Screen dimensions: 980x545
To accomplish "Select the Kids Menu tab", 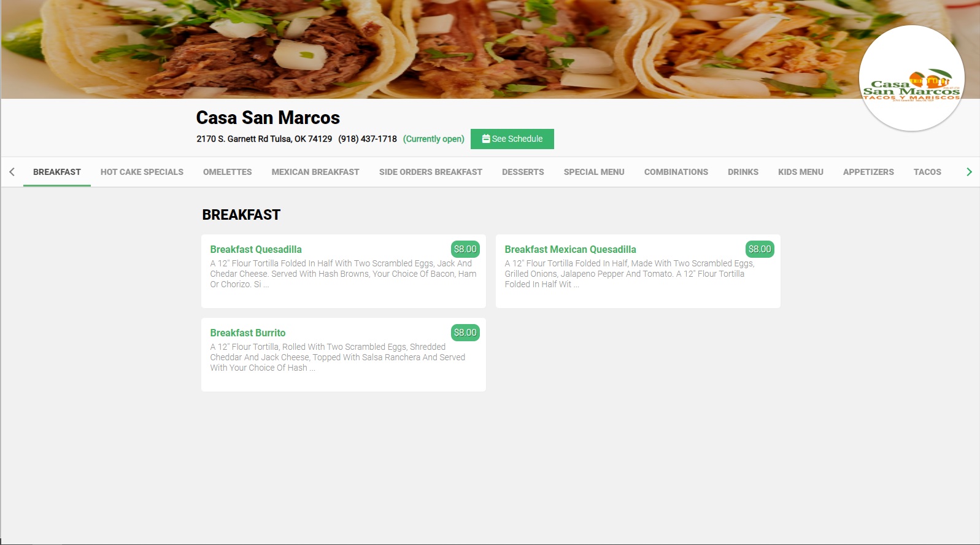I will coord(800,172).
